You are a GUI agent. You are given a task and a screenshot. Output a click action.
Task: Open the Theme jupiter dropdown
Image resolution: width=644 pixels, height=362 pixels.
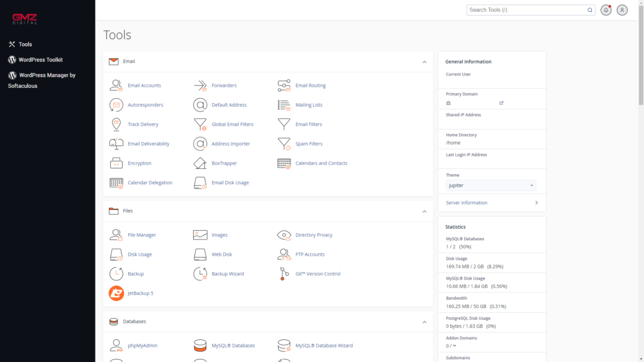pyautogui.click(x=491, y=185)
